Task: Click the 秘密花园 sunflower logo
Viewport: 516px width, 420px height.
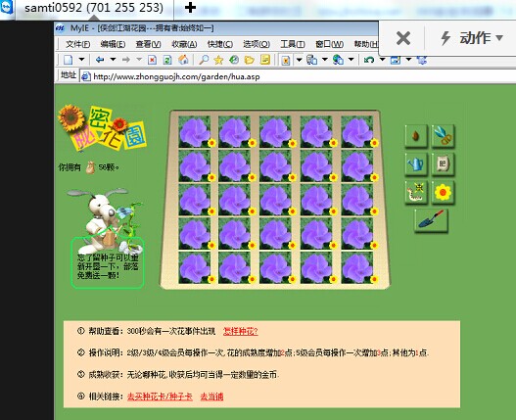Action: (103, 128)
